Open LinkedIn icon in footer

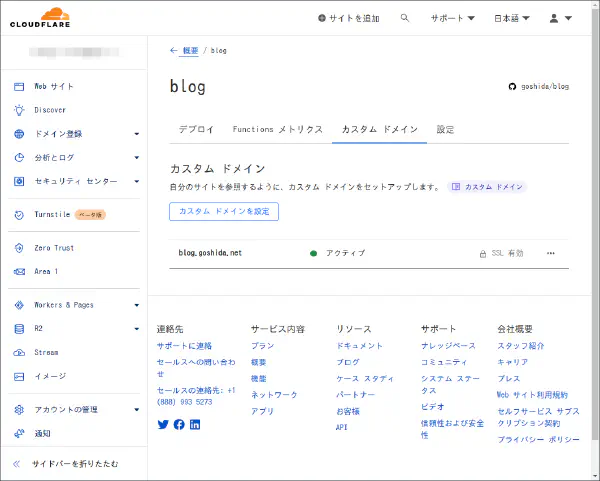pyautogui.click(x=195, y=424)
